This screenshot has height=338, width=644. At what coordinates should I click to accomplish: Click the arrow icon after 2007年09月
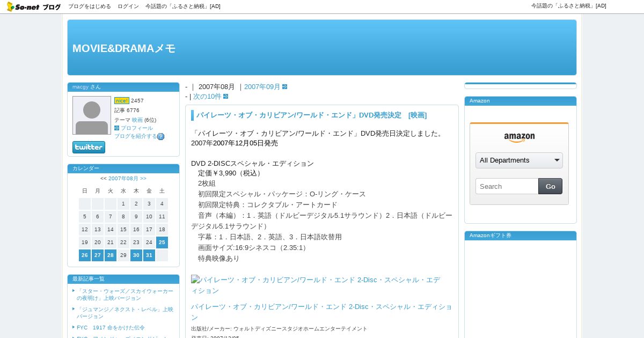285,87
